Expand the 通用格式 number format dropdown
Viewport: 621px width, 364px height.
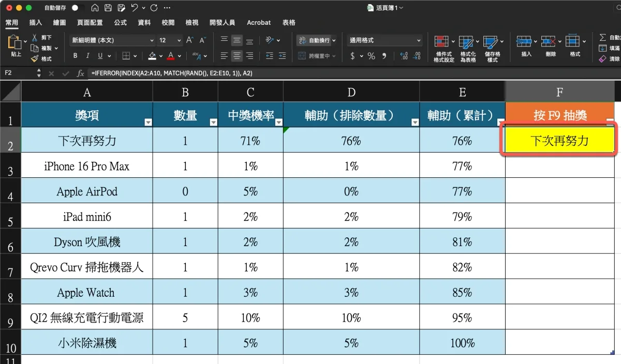[x=385, y=40]
